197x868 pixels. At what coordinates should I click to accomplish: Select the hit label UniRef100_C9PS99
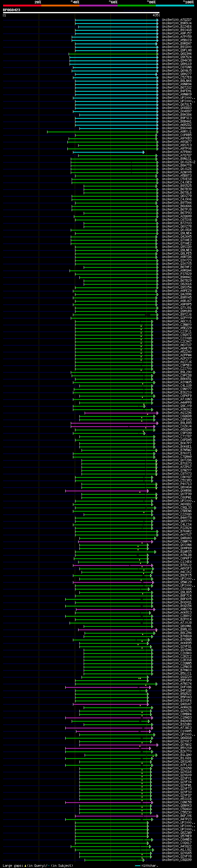(x=176, y=433)
